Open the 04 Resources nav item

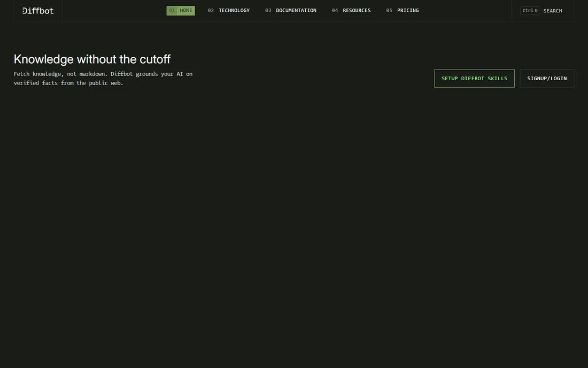click(x=351, y=11)
